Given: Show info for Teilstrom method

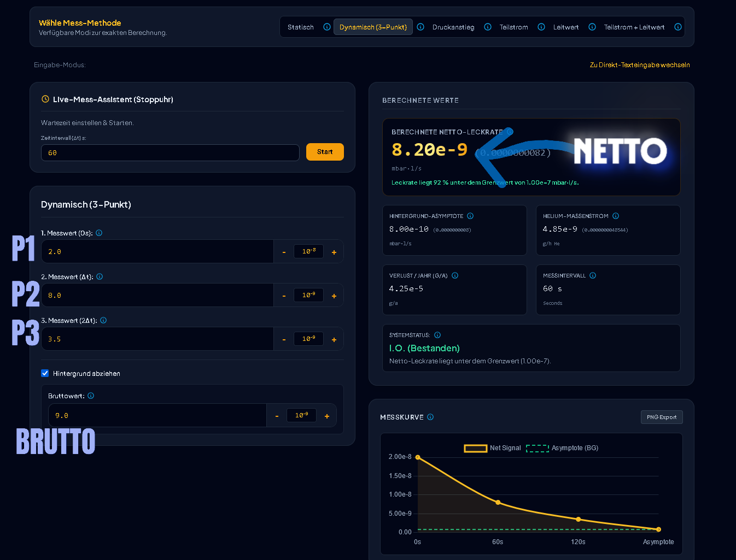Looking at the screenshot, I should tap(541, 27).
